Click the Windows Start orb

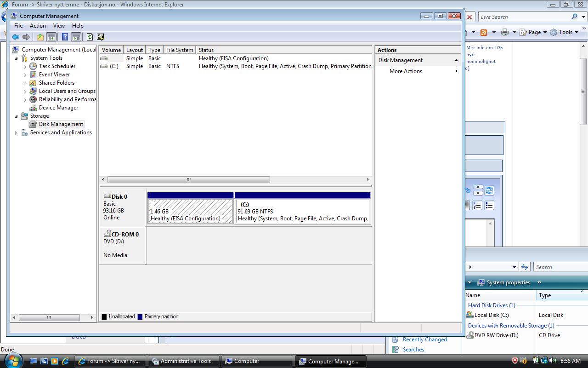point(13,360)
